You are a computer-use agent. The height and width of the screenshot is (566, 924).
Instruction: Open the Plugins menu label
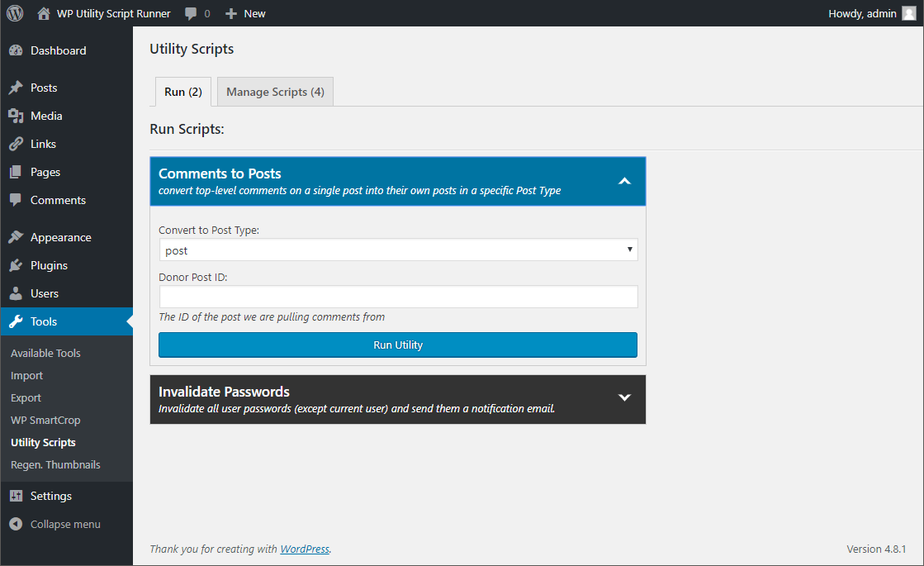[x=49, y=265]
